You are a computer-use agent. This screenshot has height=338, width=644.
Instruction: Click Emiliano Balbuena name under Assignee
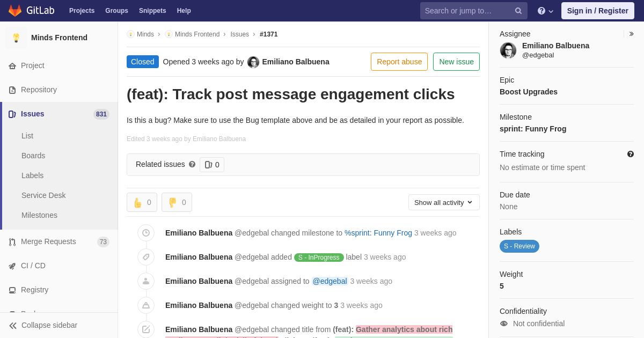[556, 46]
